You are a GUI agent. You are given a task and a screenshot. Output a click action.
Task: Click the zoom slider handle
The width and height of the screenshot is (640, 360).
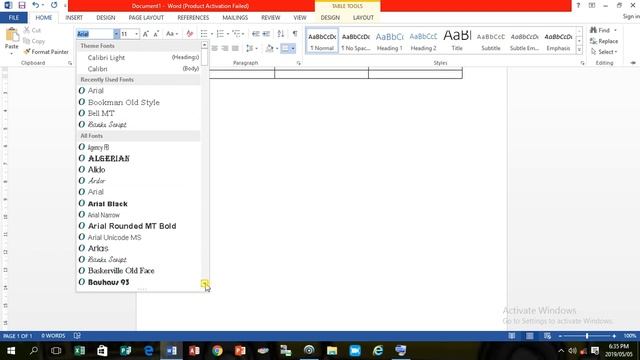click(587, 336)
